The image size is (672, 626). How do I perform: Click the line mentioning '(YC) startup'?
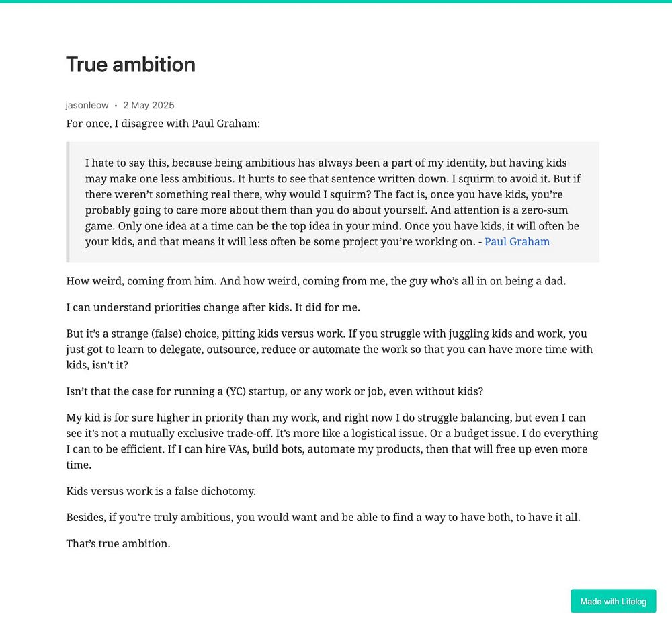(274, 391)
